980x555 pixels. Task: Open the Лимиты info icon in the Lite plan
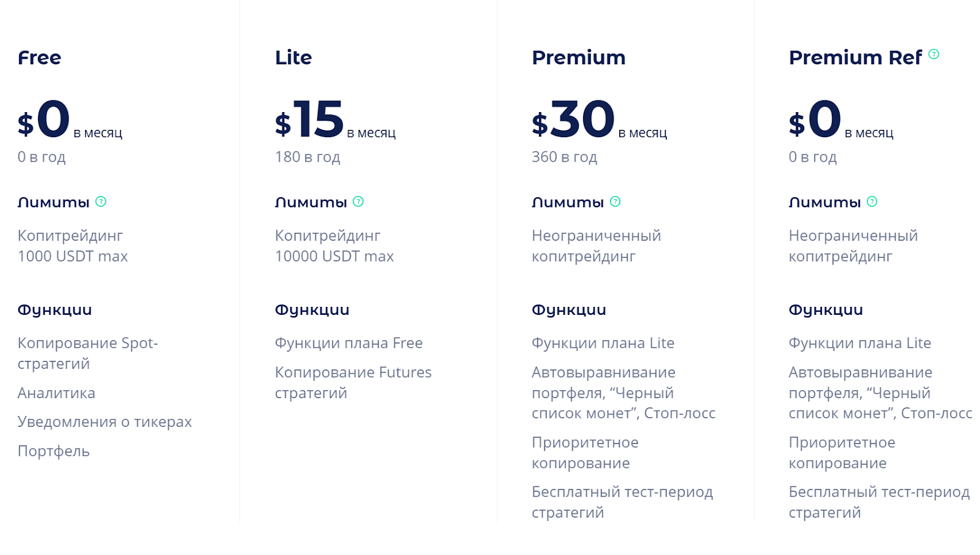pyautogui.click(x=358, y=202)
